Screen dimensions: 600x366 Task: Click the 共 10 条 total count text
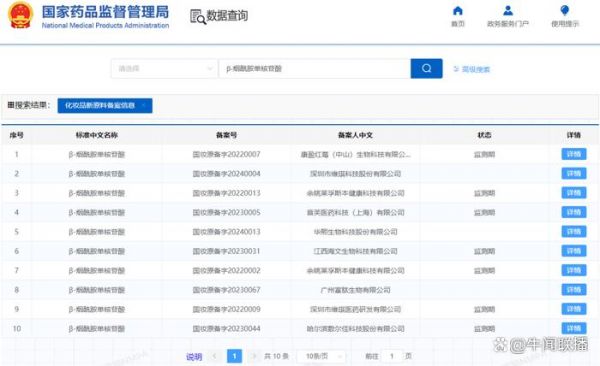click(x=276, y=356)
